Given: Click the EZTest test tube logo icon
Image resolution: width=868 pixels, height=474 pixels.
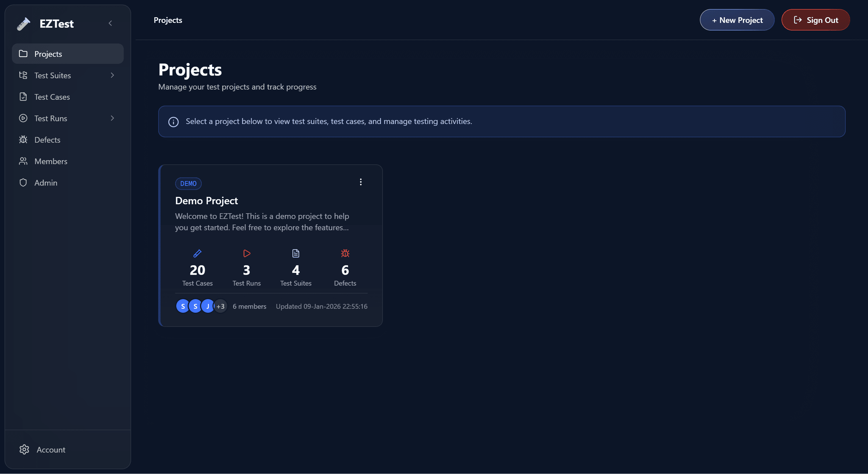Looking at the screenshot, I should (23, 24).
